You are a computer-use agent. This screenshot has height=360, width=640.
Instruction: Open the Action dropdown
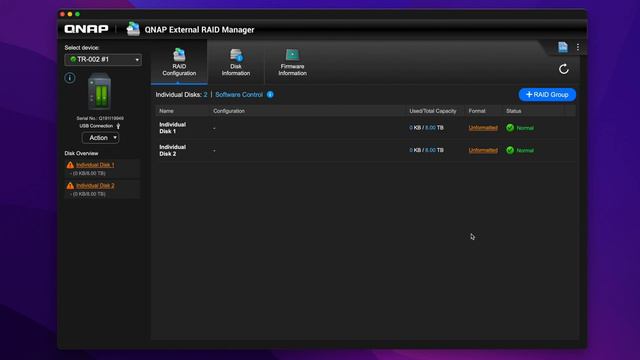[100, 138]
